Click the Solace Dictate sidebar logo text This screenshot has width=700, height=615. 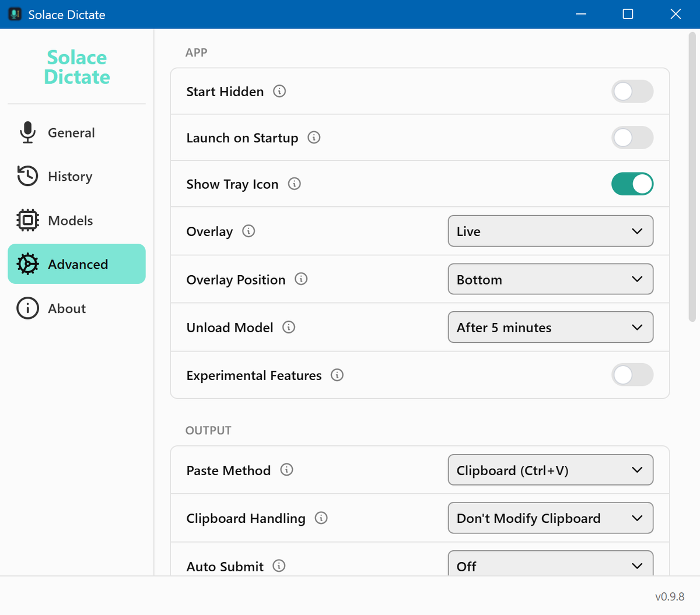[x=77, y=67]
